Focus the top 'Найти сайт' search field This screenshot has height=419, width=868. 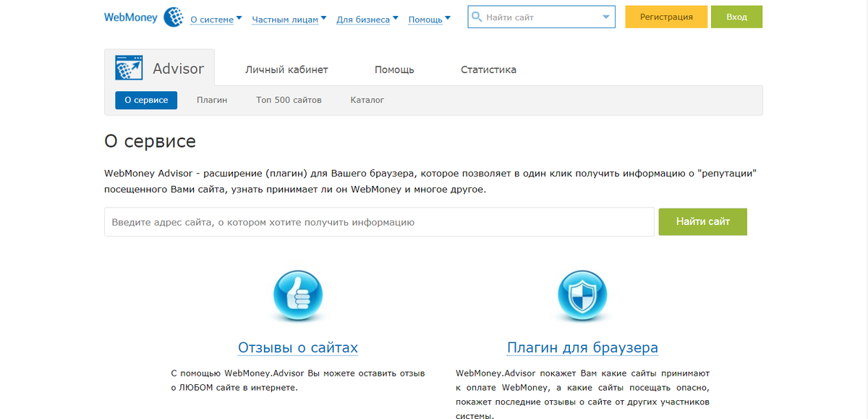(x=542, y=17)
